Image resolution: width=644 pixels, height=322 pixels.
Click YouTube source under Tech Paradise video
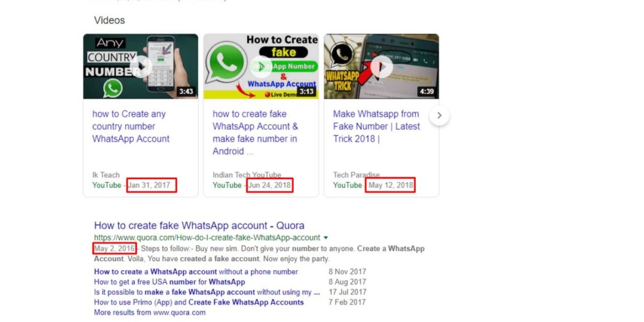coord(347,185)
